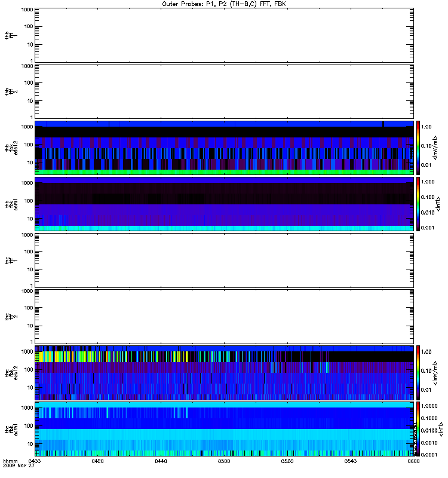Click the color bar beside thc fbk edc12

coord(418,373)
